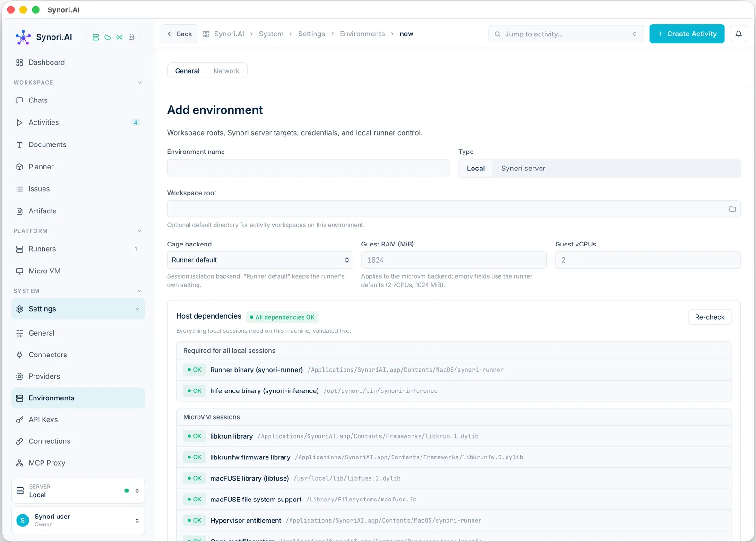
Task: Collapse the Settings submenu
Action: (137, 309)
